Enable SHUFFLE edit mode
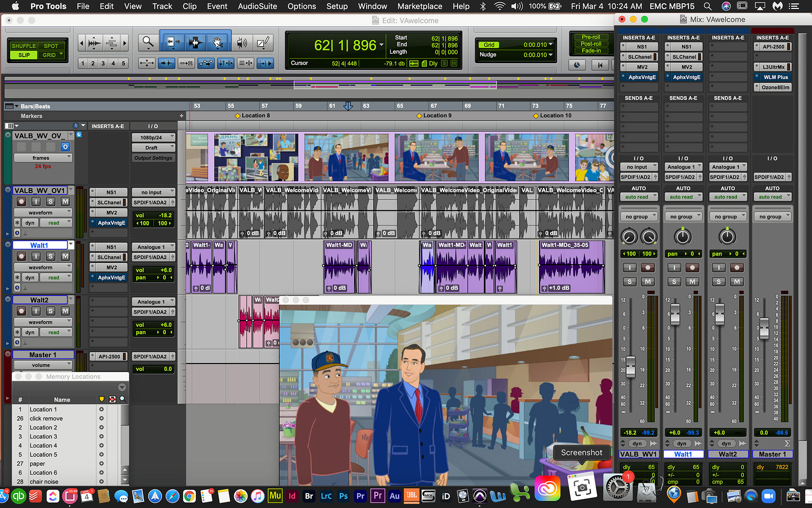Viewport: 812px width, 508px height. coord(24,46)
